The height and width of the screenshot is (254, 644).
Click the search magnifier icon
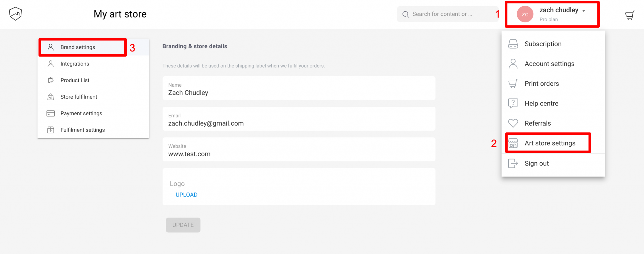click(406, 14)
